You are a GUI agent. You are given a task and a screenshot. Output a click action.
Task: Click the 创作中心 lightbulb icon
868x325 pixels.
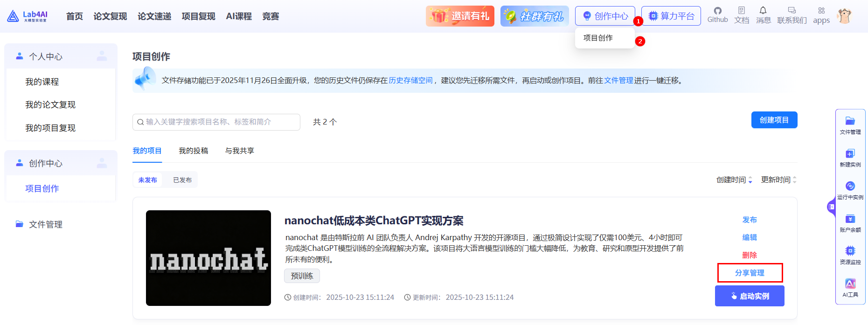587,16
